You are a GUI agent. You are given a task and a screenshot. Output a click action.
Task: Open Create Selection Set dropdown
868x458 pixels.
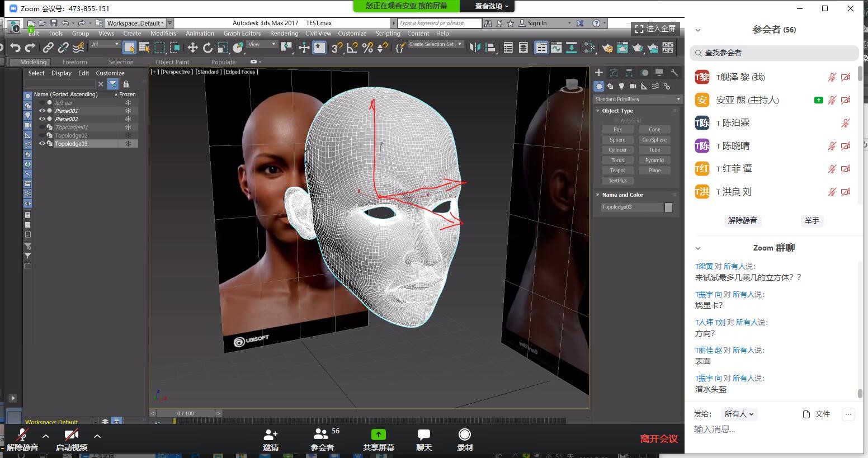pyautogui.click(x=436, y=44)
